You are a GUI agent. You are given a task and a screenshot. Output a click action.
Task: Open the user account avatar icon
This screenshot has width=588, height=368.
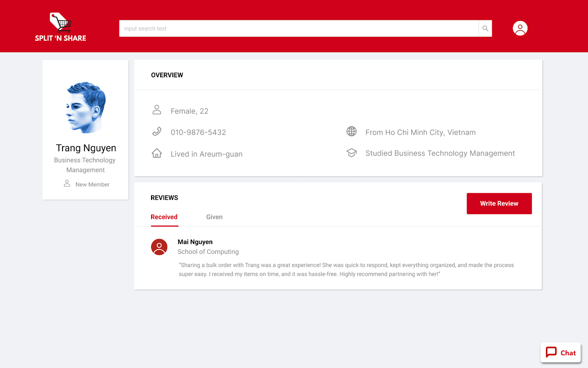[520, 28]
